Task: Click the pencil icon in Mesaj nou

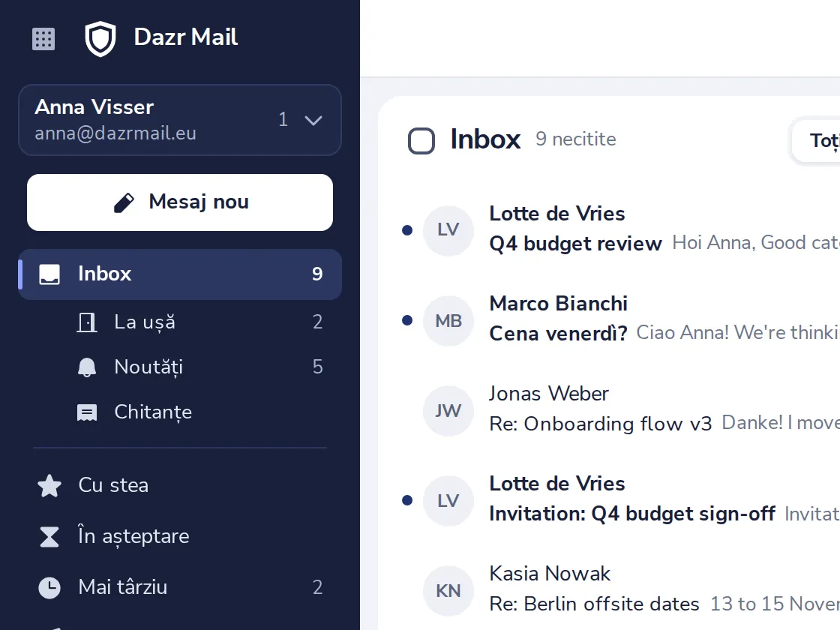Action: tap(124, 202)
